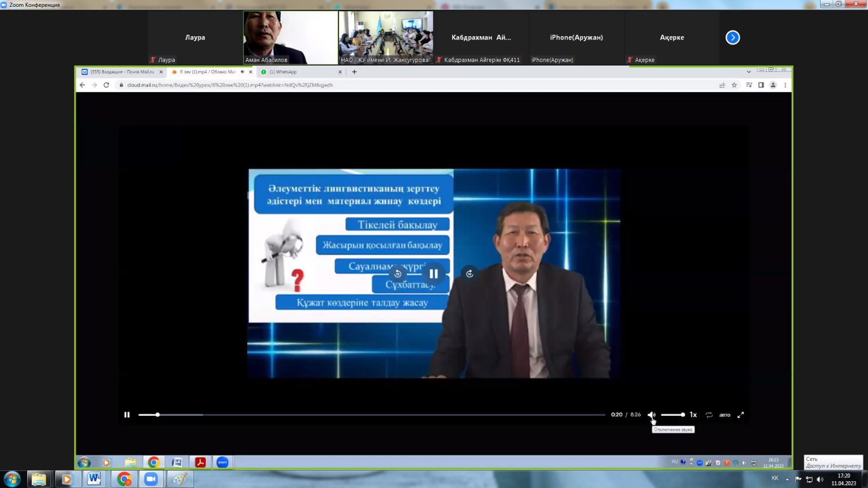Screen dimensions: 868x488
Task: Mute the video player sound
Action: (651, 415)
